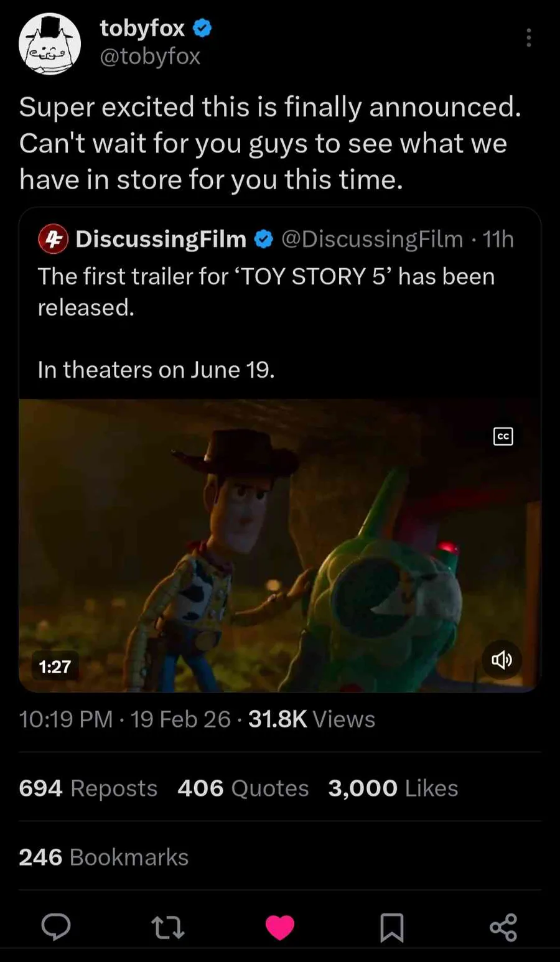This screenshot has width=560, height=962.
Task: Open the DiscussingFilm logo avatar
Action: coord(53,239)
